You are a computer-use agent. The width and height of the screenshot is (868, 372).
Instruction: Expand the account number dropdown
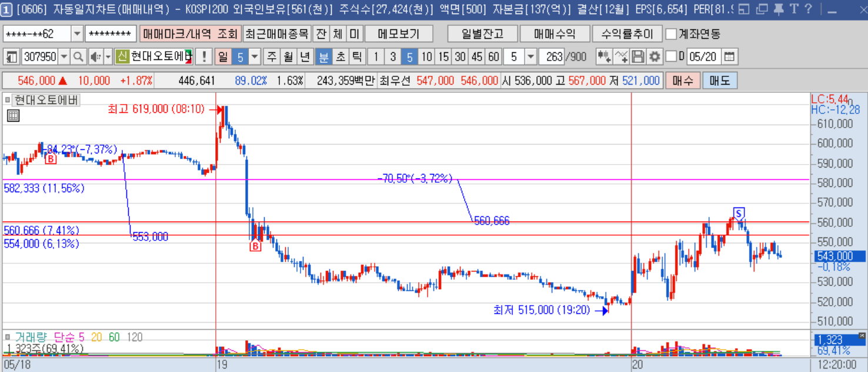[x=77, y=34]
